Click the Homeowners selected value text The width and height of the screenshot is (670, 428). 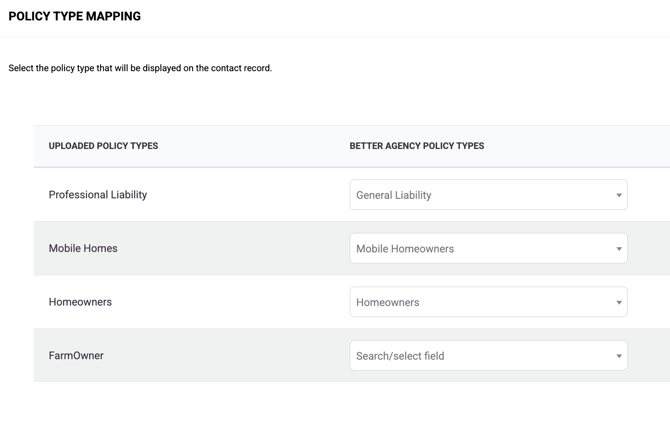tap(388, 302)
